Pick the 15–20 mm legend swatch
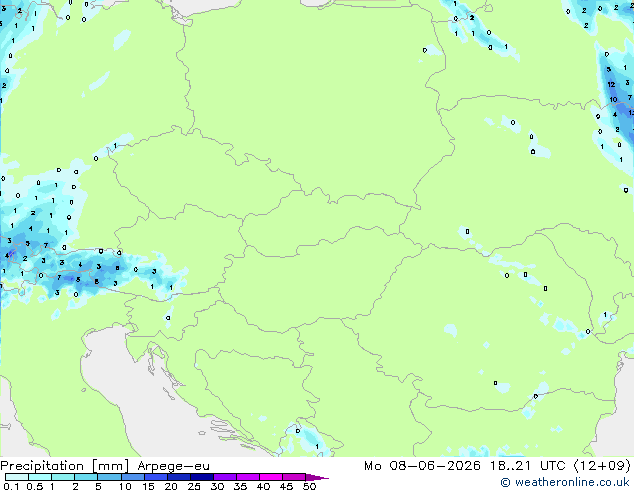 tap(155, 477)
